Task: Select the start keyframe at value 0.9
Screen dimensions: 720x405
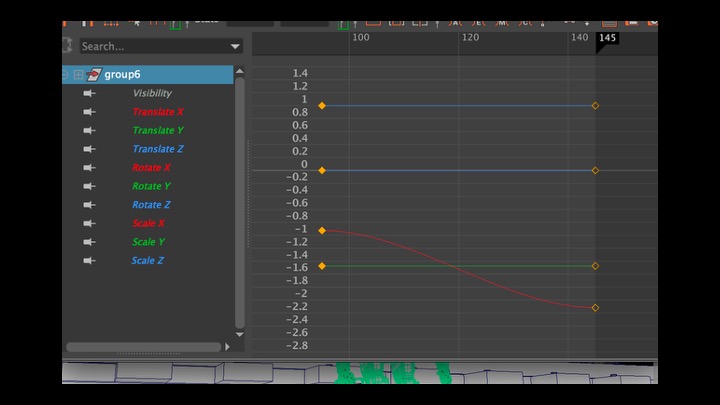Action: 322,106
